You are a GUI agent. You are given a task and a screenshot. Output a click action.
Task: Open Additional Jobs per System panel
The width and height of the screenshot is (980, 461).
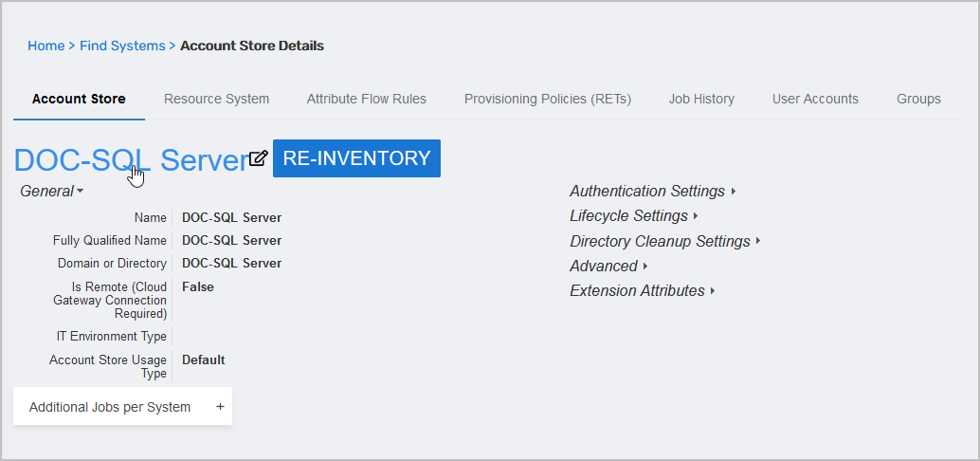[x=110, y=407]
